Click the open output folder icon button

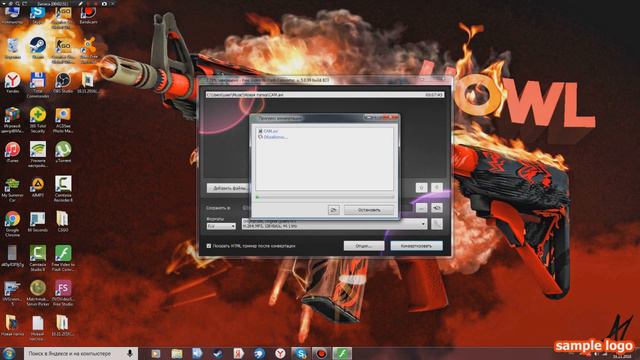pyautogui.click(x=437, y=208)
